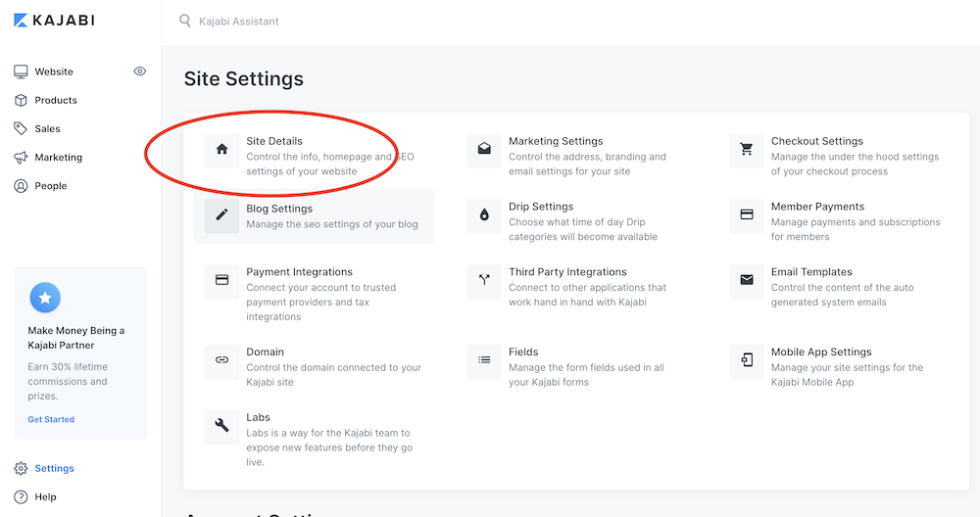Click the Checkout Settings cart icon
This screenshot has width=980, height=517.
747,149
